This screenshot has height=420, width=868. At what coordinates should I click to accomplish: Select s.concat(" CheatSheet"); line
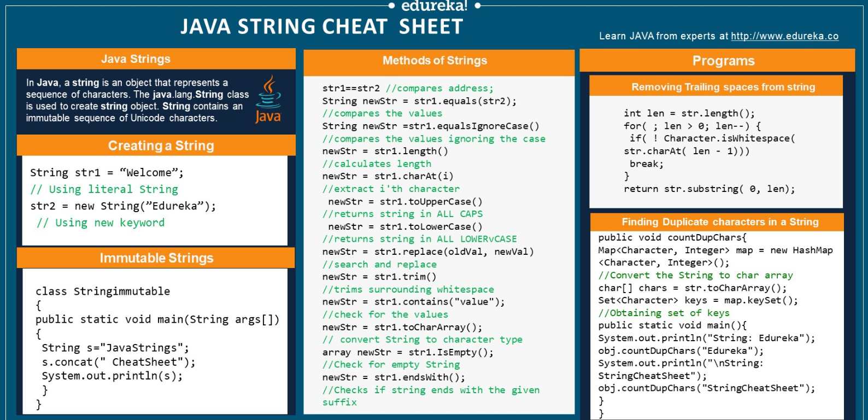point(119,362)
